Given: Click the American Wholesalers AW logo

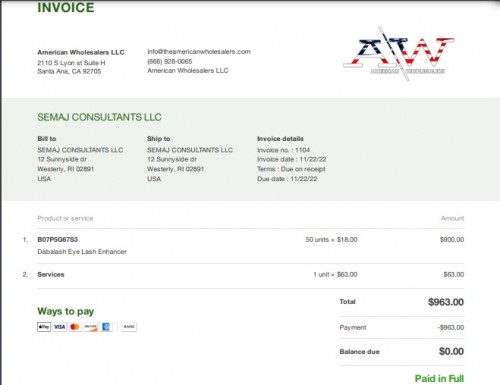Looking at the screenshot, I should point(399,53).
